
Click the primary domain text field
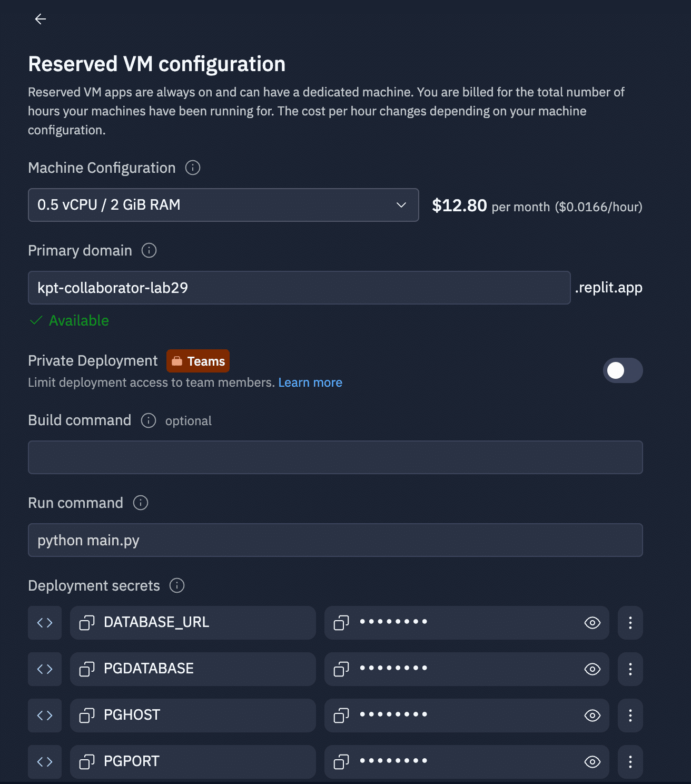[299, 288]
